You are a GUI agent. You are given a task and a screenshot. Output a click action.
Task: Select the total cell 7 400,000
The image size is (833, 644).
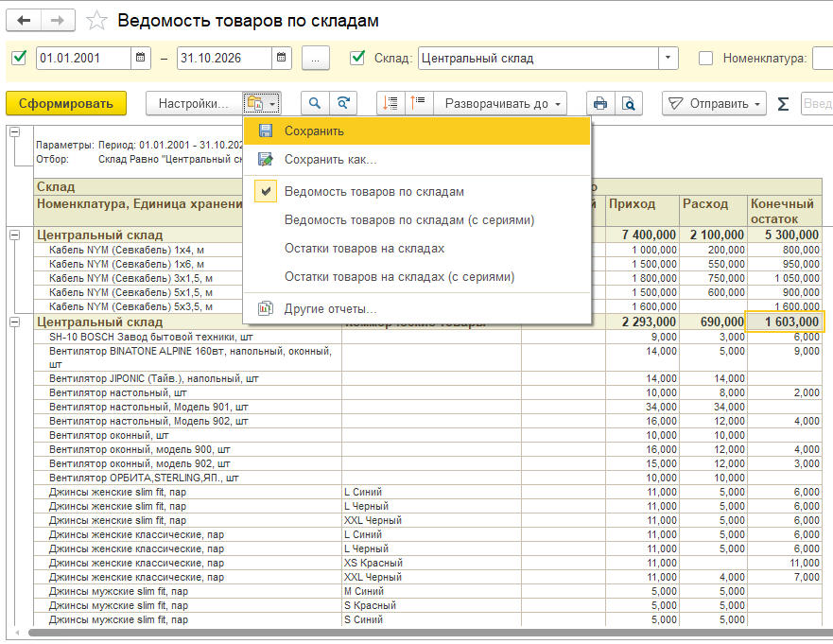[x=642, y=235]
